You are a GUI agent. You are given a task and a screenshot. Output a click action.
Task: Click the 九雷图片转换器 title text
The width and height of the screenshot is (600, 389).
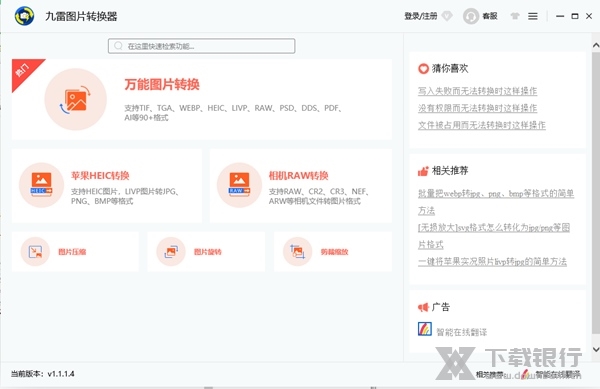[81, 16]
